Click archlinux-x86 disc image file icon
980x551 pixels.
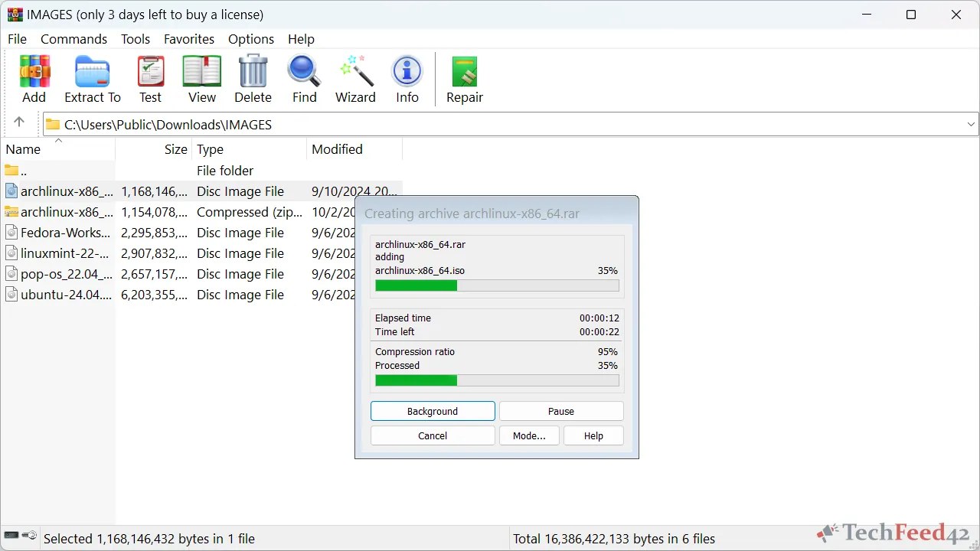(11, 191)
